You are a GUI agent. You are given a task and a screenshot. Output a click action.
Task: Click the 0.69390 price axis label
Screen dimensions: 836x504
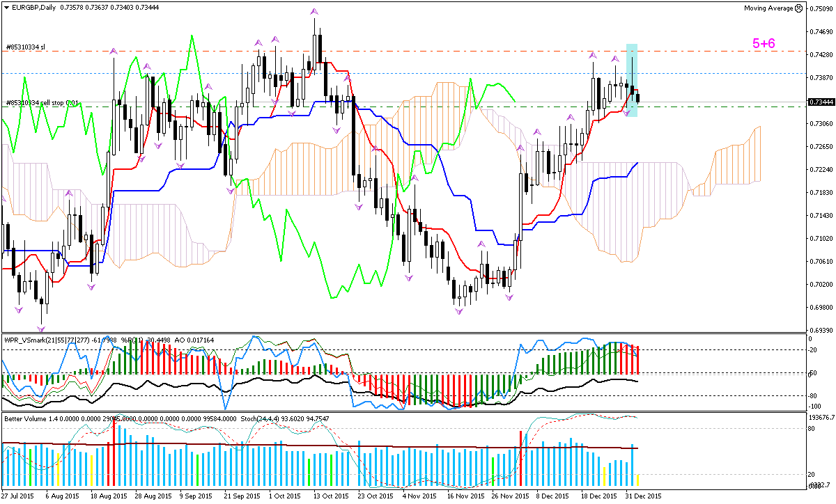(x=821, y=330)
